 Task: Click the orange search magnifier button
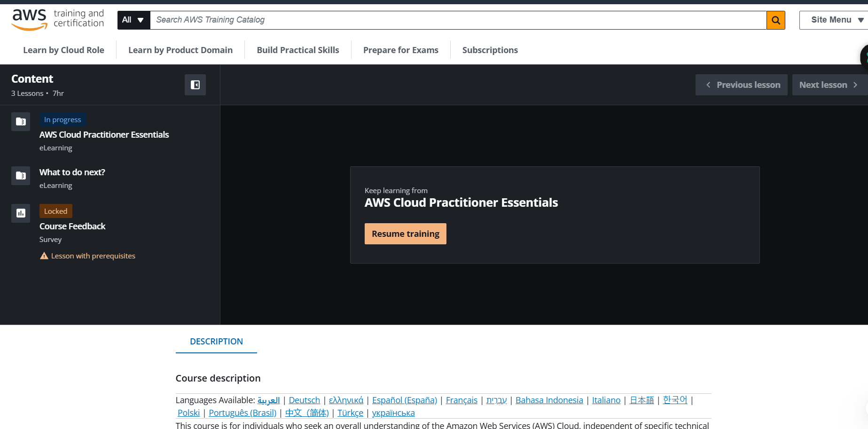(776, 20)
